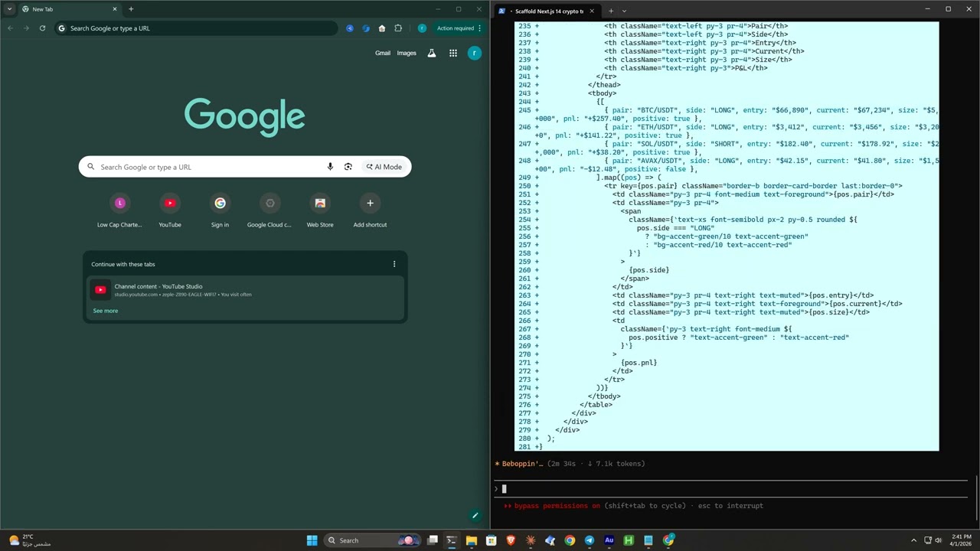
Task: Click the blue speaker extension icon
Action: [x=350, y=28]
